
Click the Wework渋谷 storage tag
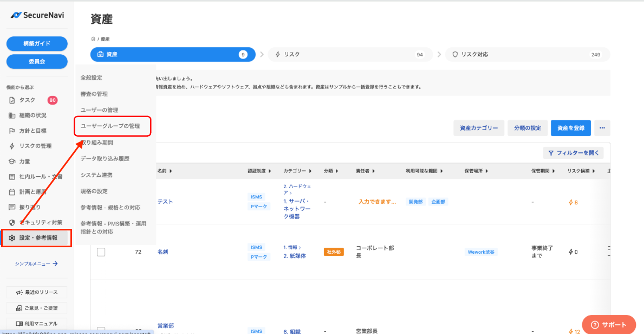point(481,252)
